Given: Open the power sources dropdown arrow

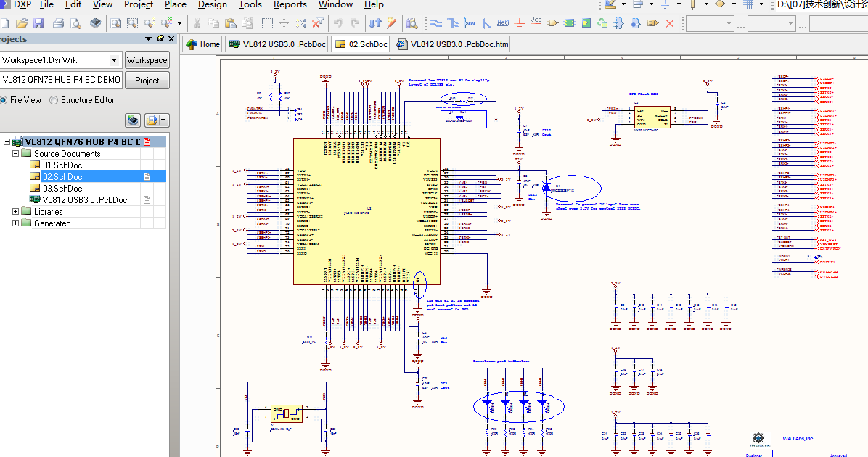Looking at the screenshot, I should (679, 4).
